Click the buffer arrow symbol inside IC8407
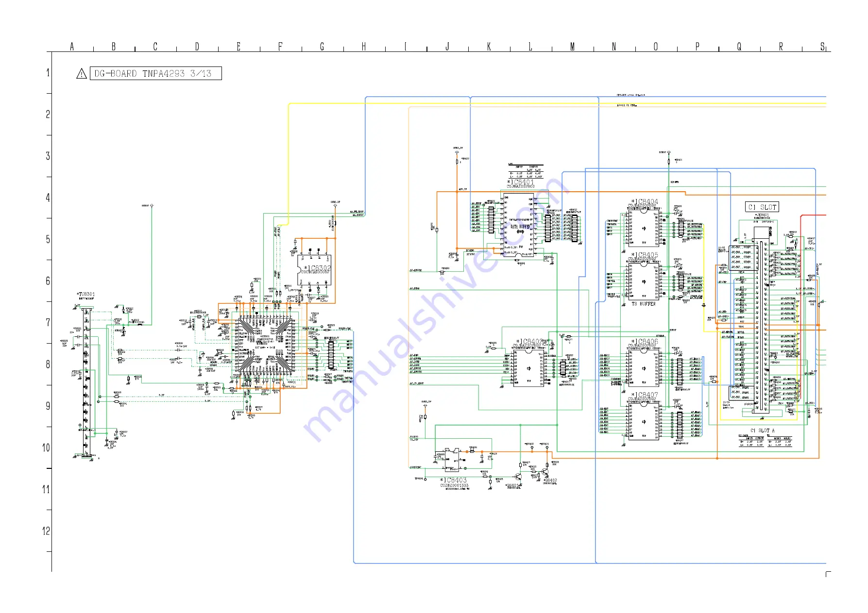This screenshot has height=613, width=868. tap(644, 422)
